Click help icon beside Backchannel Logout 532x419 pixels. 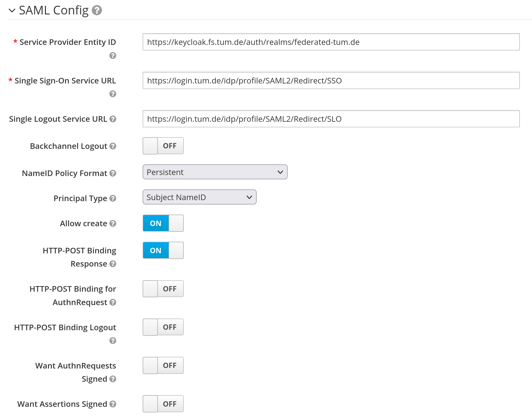pos(113,146)
